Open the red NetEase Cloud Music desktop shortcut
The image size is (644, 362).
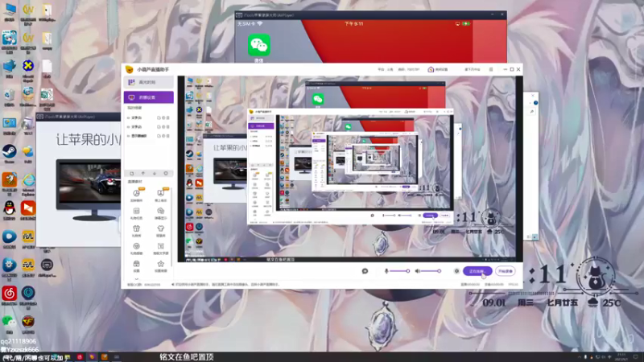(9, 294)
